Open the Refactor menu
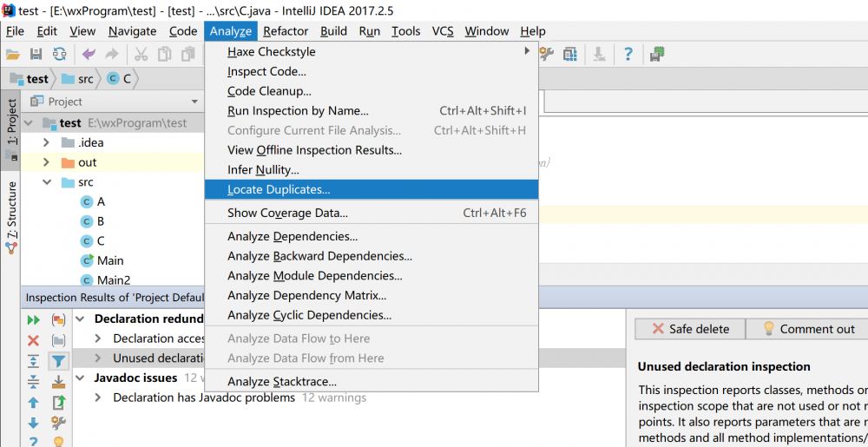 click(286, 31)
